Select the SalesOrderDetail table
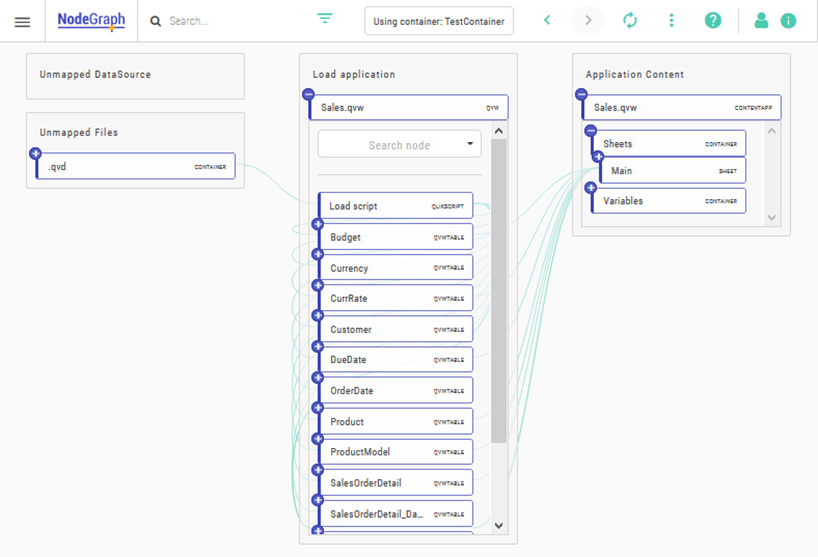The height and width of the screenshot is (557, 818). tap(396, 482)
